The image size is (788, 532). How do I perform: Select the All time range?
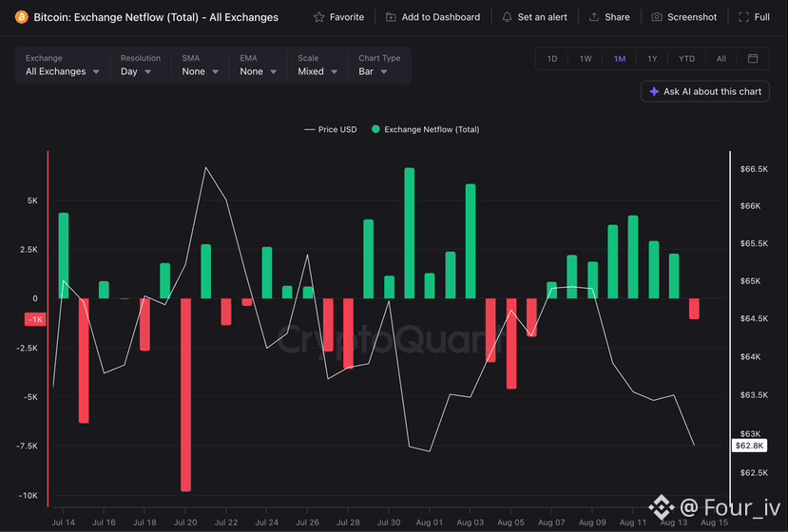(x=721, y=59)
